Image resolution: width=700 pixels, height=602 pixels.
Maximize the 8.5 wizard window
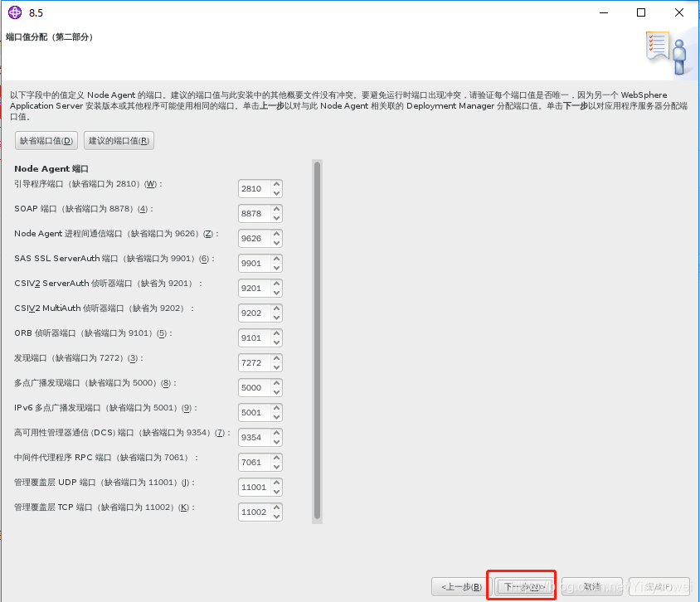641,12
